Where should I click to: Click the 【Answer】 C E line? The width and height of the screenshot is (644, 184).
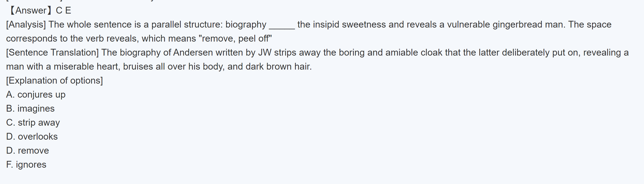coord(40,11)
